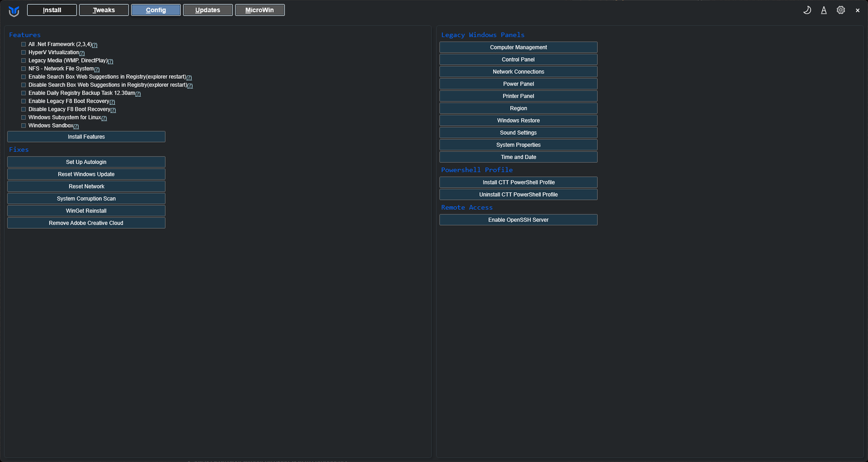The image size is (868, 462).
Task: Click help icon next to Windows Sandbox
Action: pyautogui.click(x=76, y=126)
